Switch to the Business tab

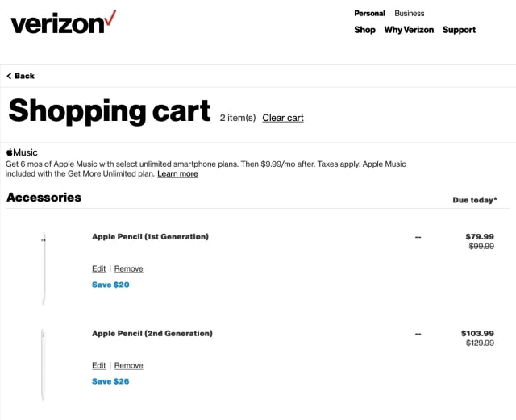click(x=410, y=14)
